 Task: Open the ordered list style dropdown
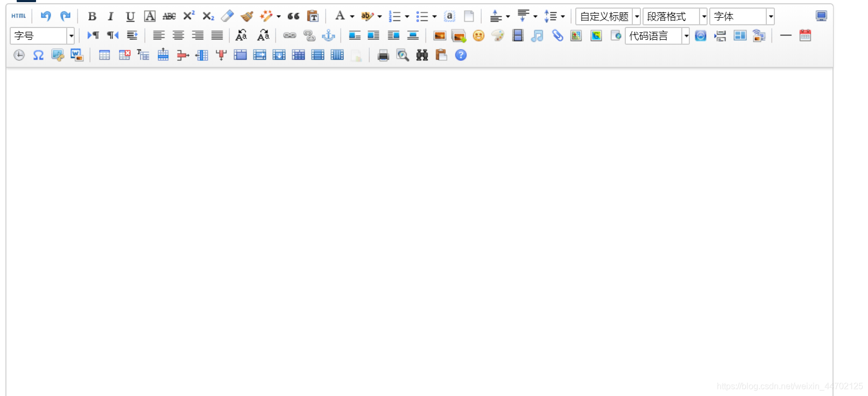coord(407,16)
